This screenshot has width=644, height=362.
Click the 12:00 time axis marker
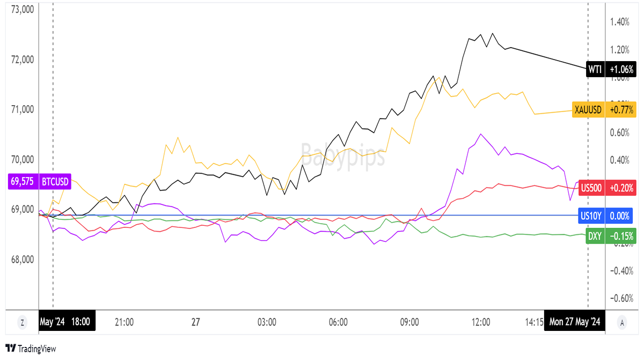click(481, 322)
